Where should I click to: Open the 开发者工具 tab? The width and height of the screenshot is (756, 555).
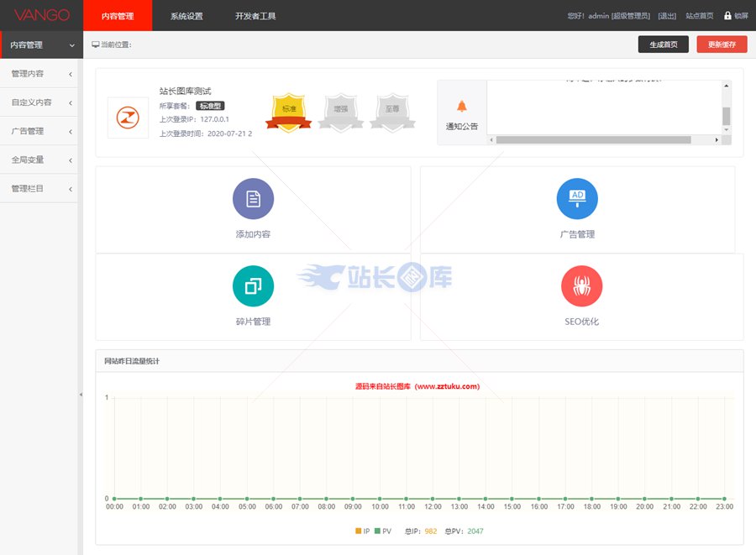tap(255, 16)
